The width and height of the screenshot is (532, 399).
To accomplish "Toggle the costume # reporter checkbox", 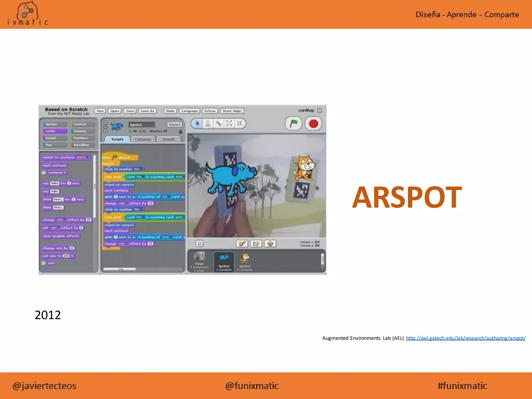I will click(x=44, y=173).
